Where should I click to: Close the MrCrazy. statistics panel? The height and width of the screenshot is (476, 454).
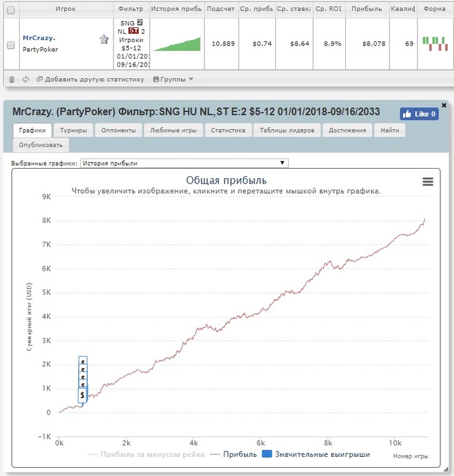[444, 105]
